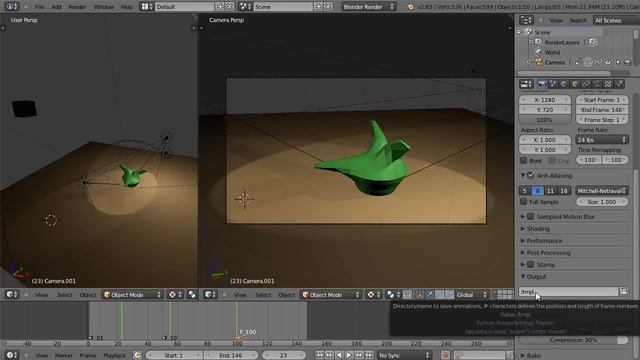
Task: Select anti-aliasing samples 5
Action: point(524,191)
